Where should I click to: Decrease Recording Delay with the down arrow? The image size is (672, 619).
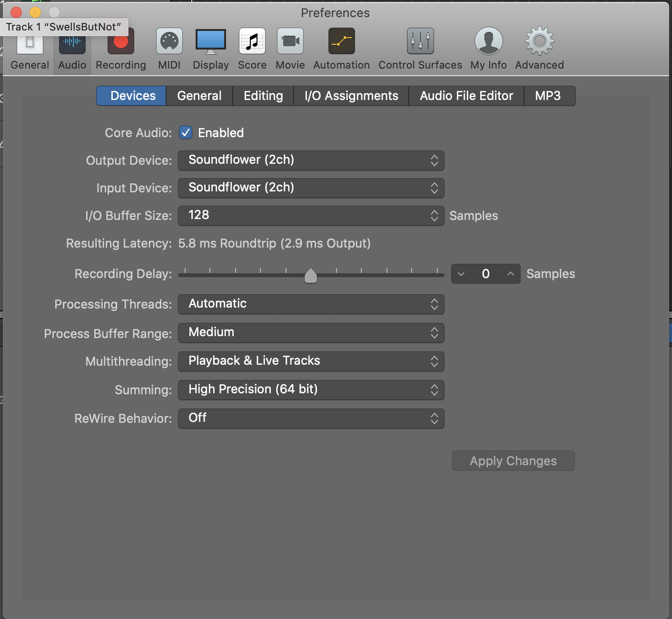[x=461, y=274]
